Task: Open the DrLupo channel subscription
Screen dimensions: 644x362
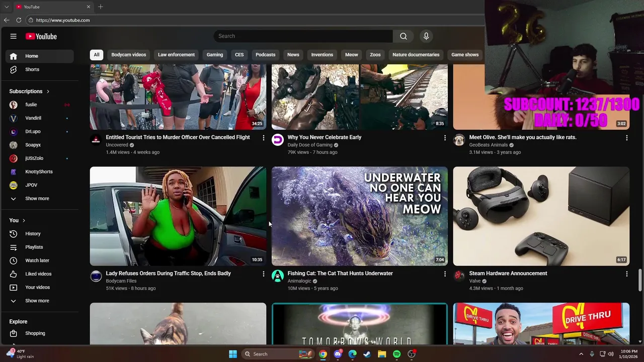Action: pyautogui.click(x=39, y=131)
